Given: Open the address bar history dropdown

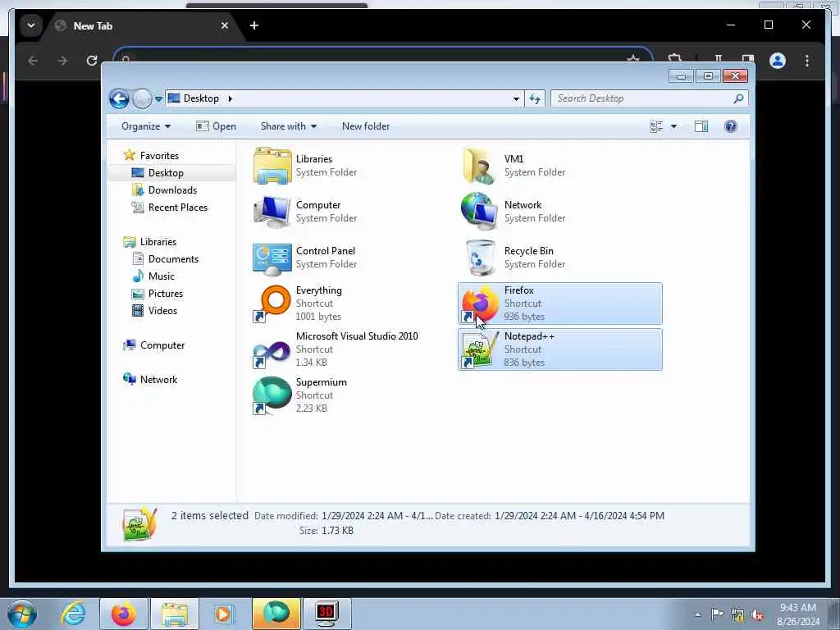Looking at the screenshot, I should [516, 98].
